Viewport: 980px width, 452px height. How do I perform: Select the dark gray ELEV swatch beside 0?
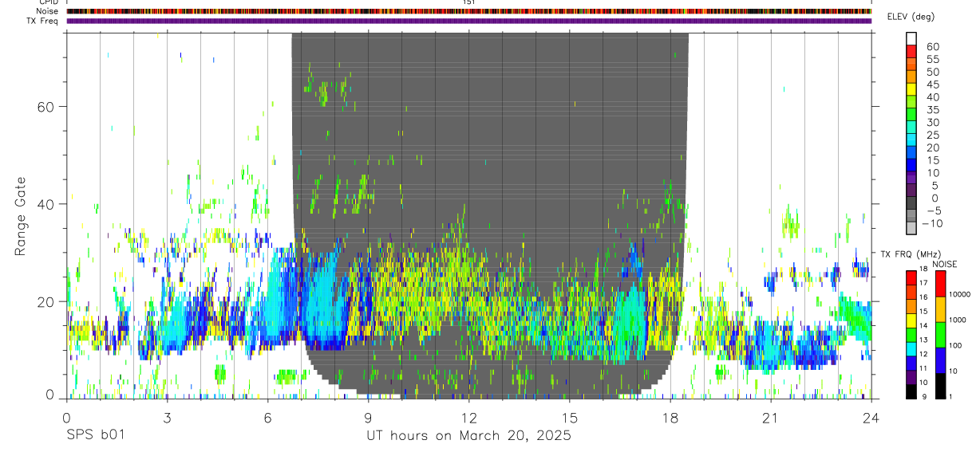912,202
